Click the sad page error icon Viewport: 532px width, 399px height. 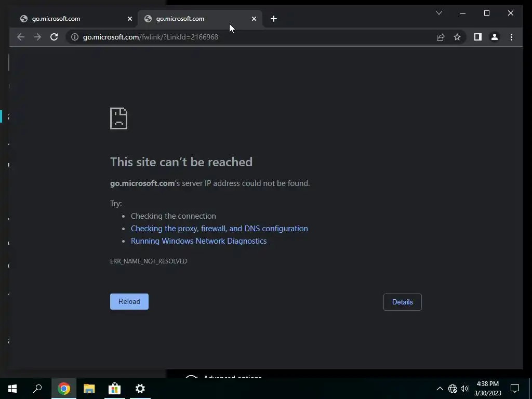coord(119,118)
